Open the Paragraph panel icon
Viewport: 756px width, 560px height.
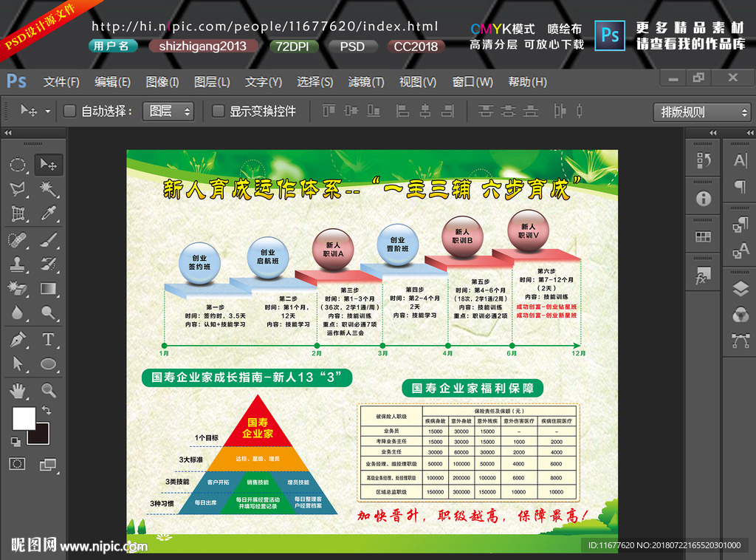740,186
